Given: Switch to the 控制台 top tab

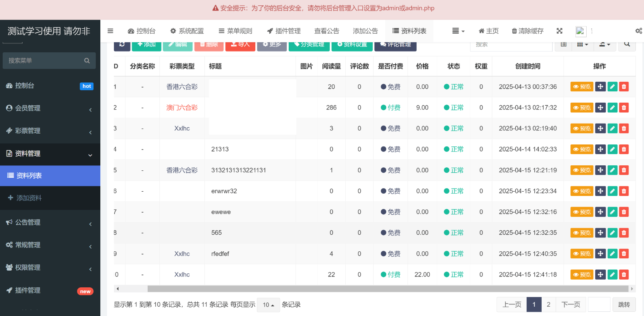Looking at the screenshot, I should tap(141, 31).
